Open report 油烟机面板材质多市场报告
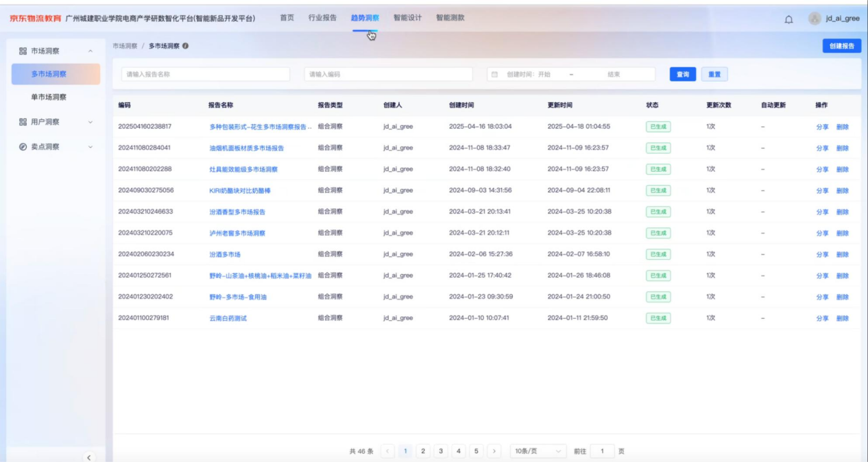The width and height of the screenshot is (868, 462). tap(247, 148)
